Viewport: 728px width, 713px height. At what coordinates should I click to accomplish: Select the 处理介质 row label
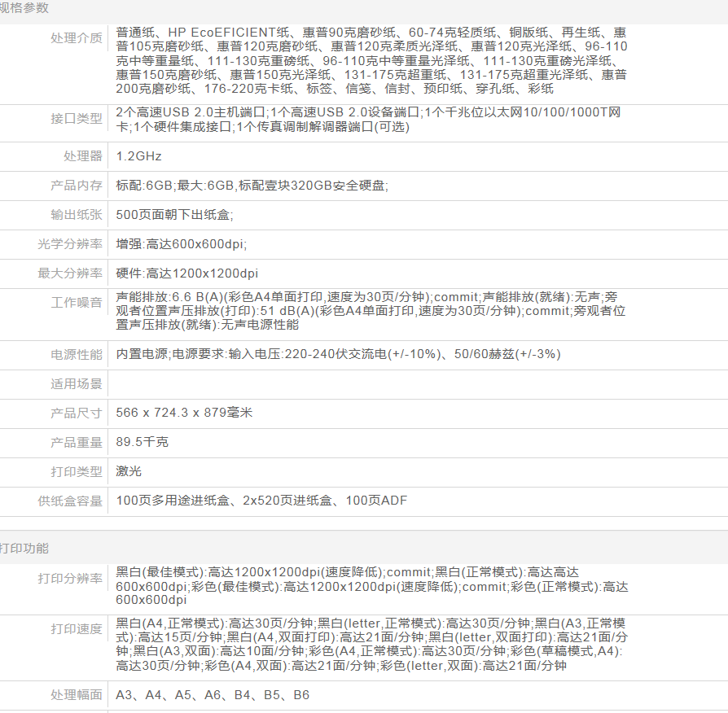coord(77,37)
